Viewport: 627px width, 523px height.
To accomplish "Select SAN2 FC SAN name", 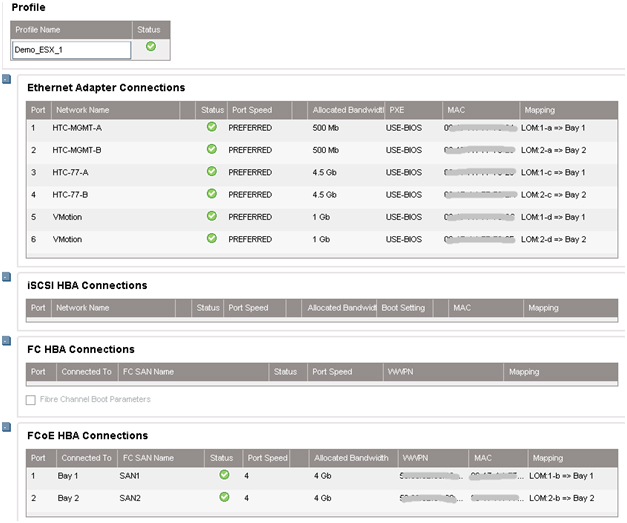I will pos(130,498).
